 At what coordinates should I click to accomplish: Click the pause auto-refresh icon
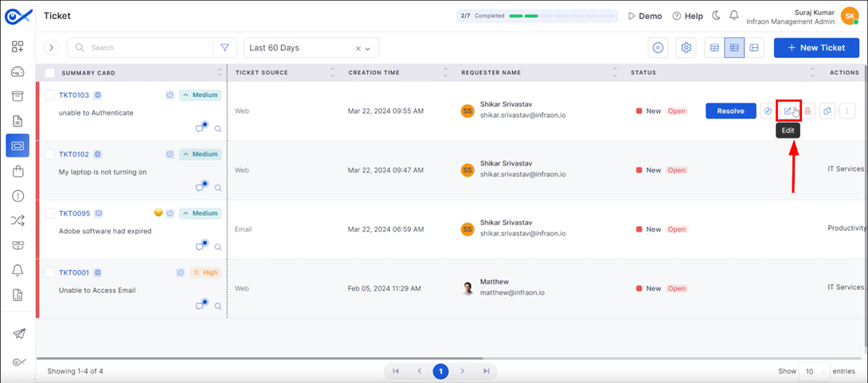pos(658,48)
